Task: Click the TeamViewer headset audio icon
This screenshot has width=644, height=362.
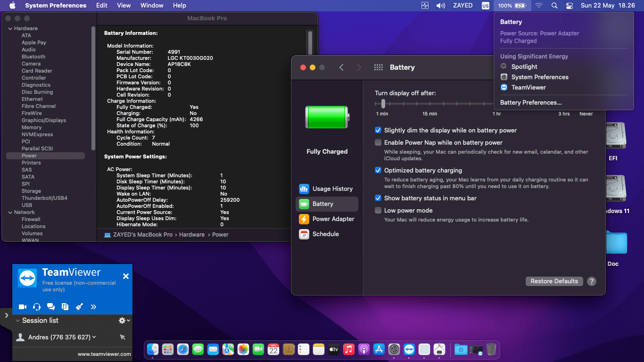Action: coord(37,307)
